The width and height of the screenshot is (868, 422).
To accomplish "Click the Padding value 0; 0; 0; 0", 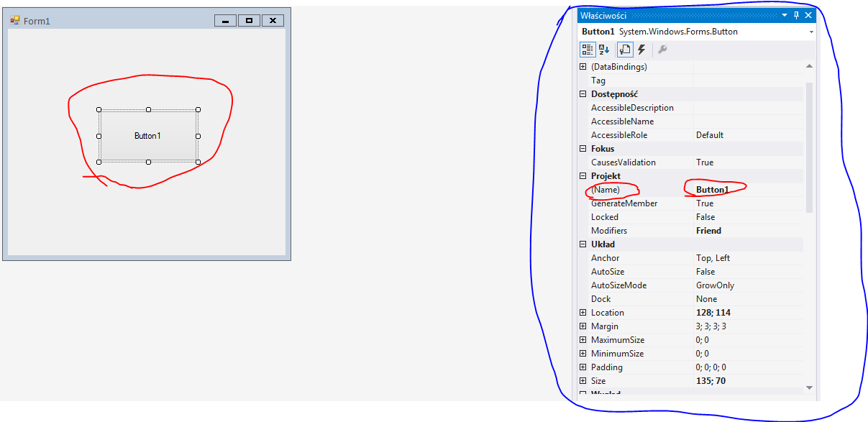I will (711, 367).
